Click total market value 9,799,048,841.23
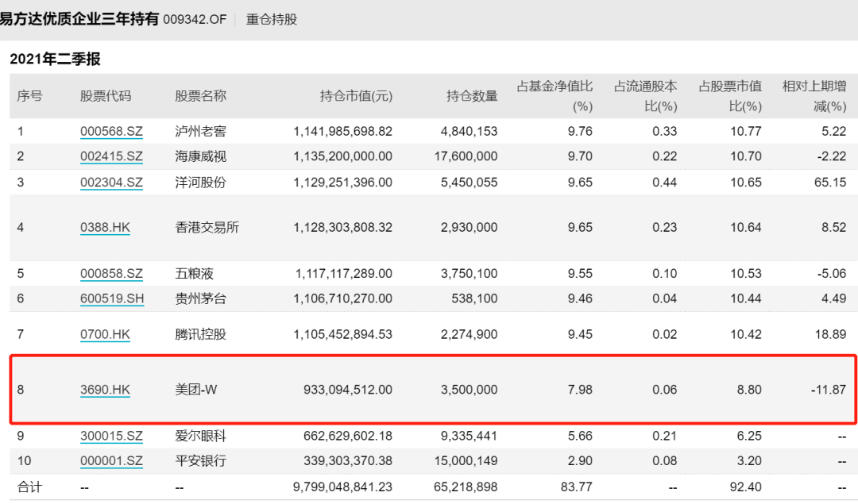Screen dimensions: 858x504 click(343, 487)
